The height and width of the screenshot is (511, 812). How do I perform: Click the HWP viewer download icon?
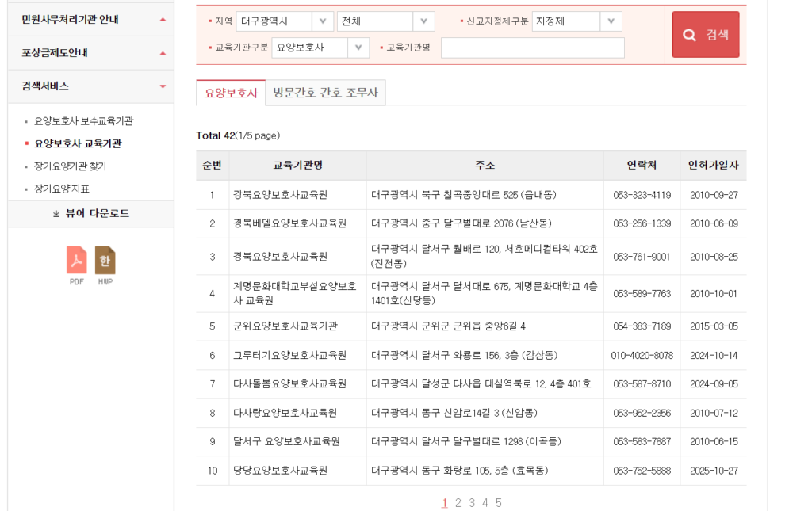click(x=105, y=261)
